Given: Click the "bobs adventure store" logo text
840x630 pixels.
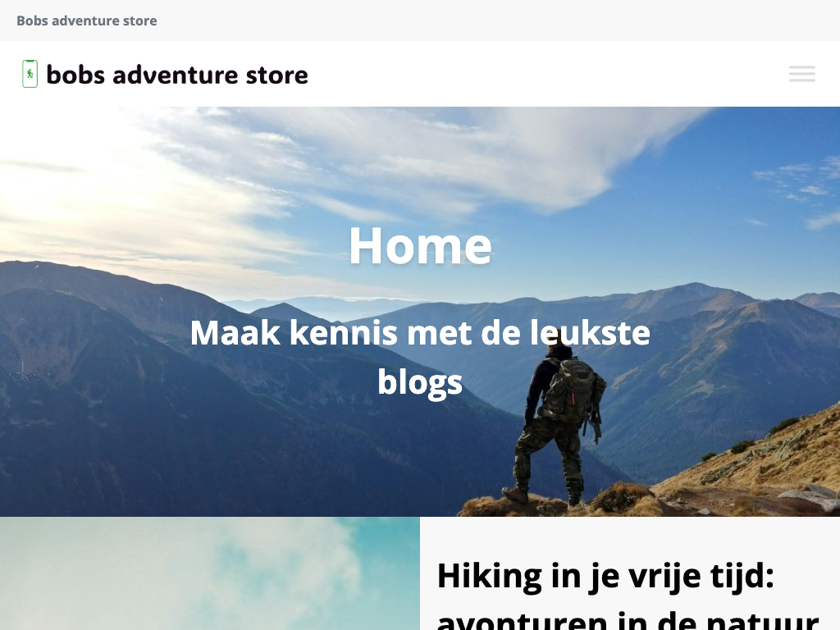Looking at the screenshot, I should click(x=177, y=75).
